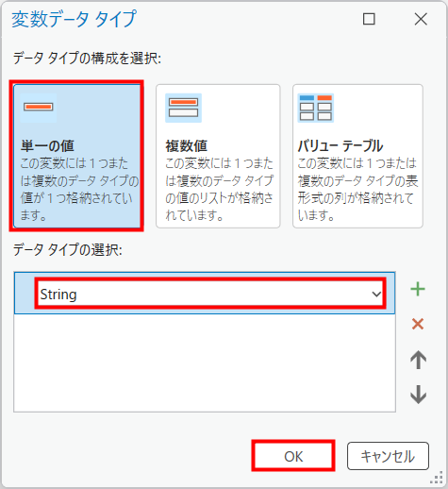
Task: Click the green plus add icon
Action: 418,289
